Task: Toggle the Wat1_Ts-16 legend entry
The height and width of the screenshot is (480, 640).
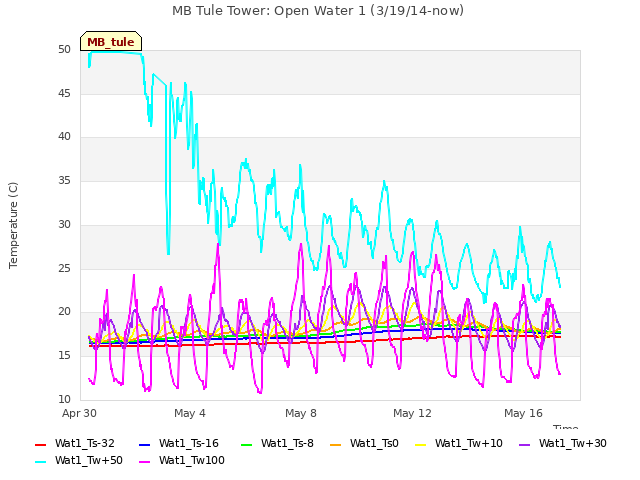Action: 179,443
